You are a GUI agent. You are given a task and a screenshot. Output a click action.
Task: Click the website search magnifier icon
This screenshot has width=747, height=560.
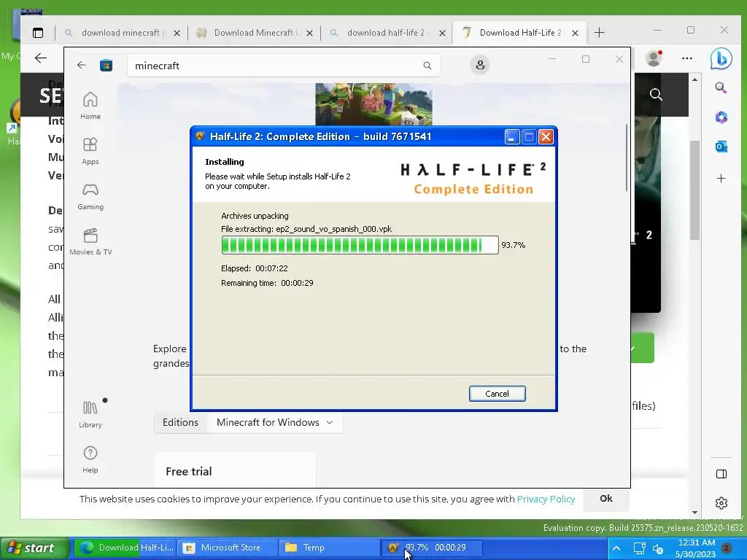[x=656, y=95]
